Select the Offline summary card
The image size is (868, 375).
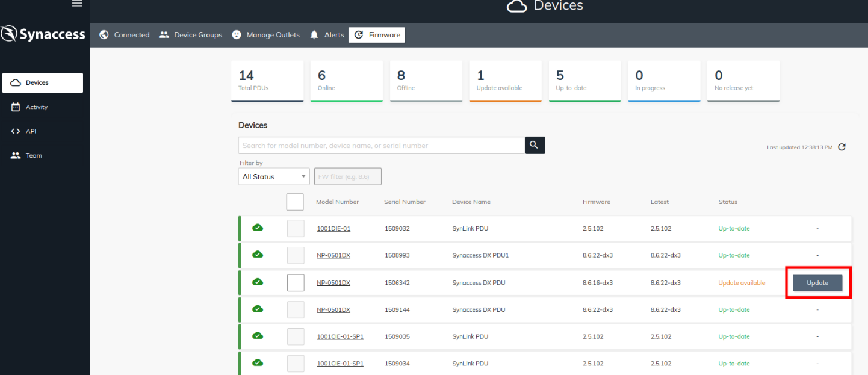click(x=426, y=81)
